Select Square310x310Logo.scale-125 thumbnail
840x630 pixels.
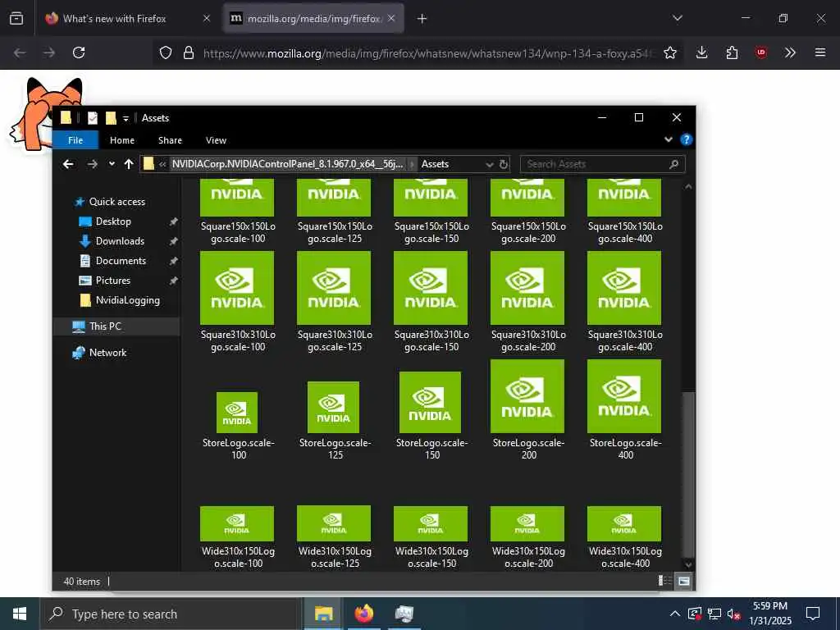coord(334,288)
